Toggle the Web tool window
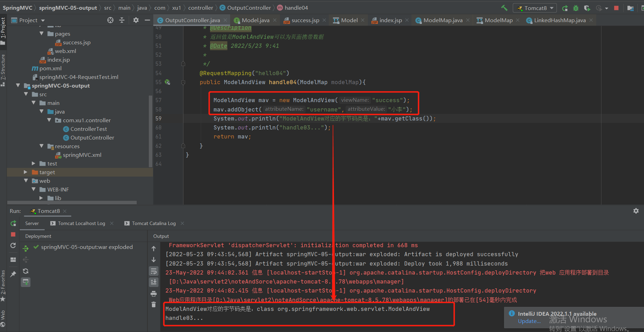Screen dimensions: 644x332 [3, 319]
